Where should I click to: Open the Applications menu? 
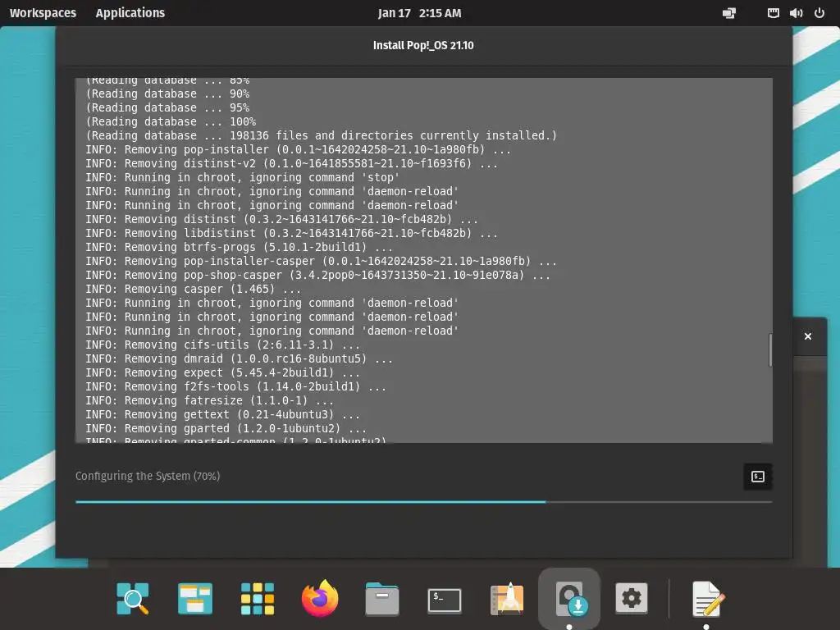tap(130, 13)
